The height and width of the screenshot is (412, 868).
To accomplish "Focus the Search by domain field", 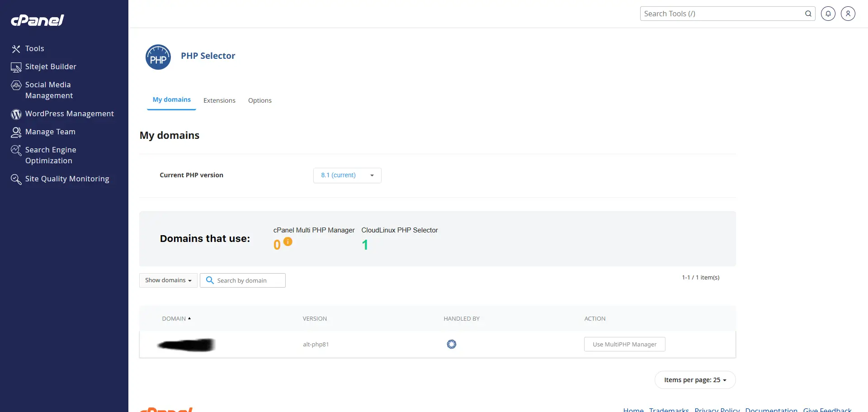I will pos(249,280).
